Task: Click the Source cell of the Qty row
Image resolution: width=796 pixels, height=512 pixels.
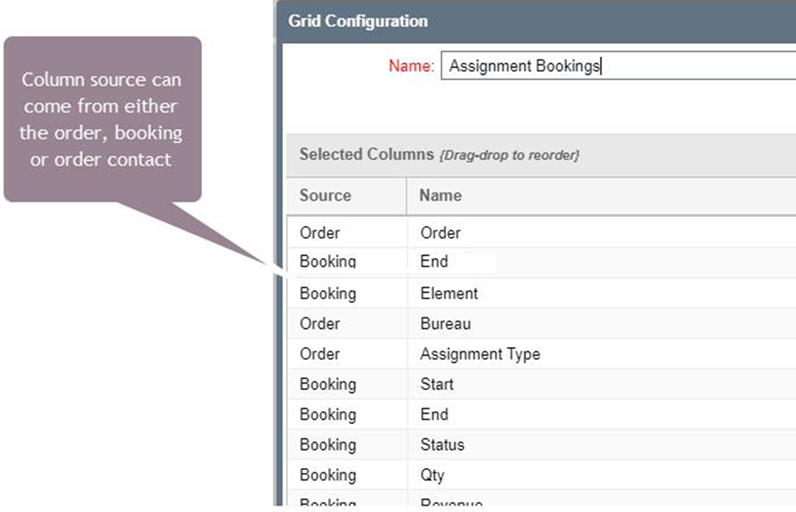Action: (347, 475)
